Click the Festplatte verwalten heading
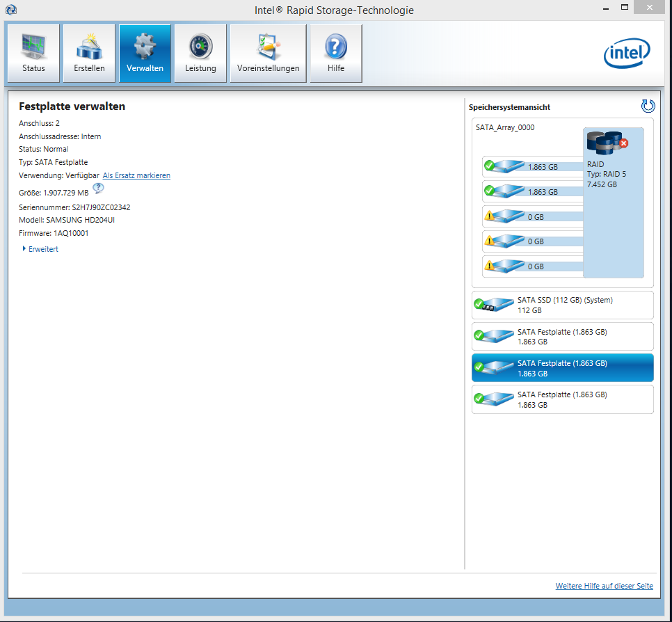 [72, 106]
